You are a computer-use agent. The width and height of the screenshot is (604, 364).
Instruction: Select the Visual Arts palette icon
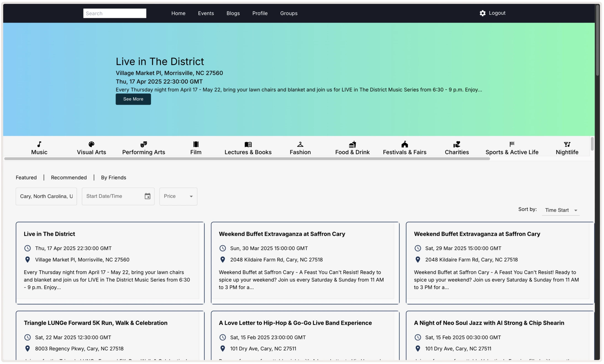[91, 144]
